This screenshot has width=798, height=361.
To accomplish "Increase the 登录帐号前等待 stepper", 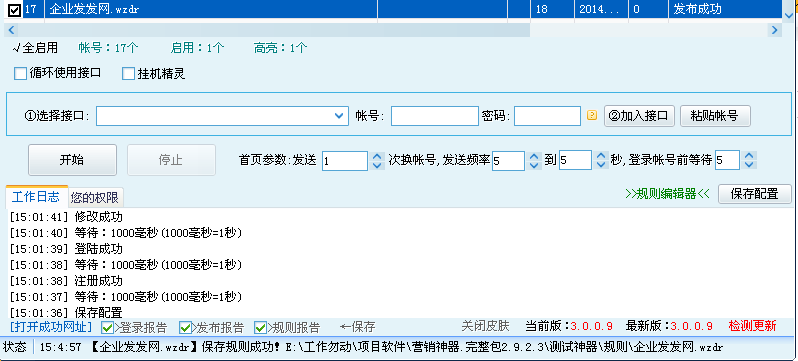I will [x=749, y=156].
